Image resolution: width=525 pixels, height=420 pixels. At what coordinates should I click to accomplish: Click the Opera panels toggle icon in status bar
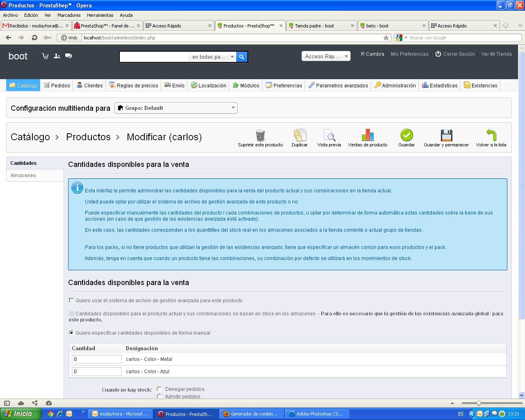[7, 403]
